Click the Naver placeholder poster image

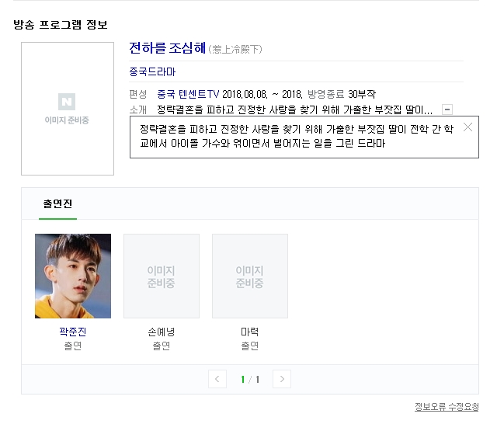coord(68,109)
